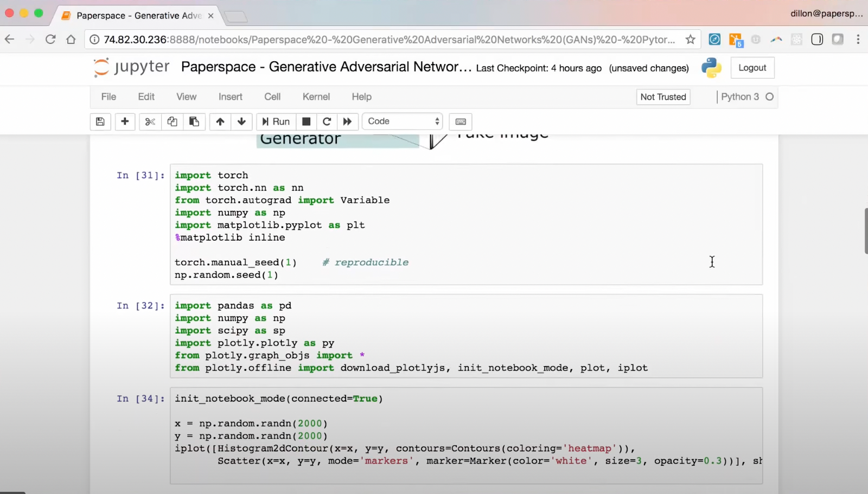This screenshot has height=494, width=868.
Task: Insert a new cell below with plus icon
Action: [125, 121]
